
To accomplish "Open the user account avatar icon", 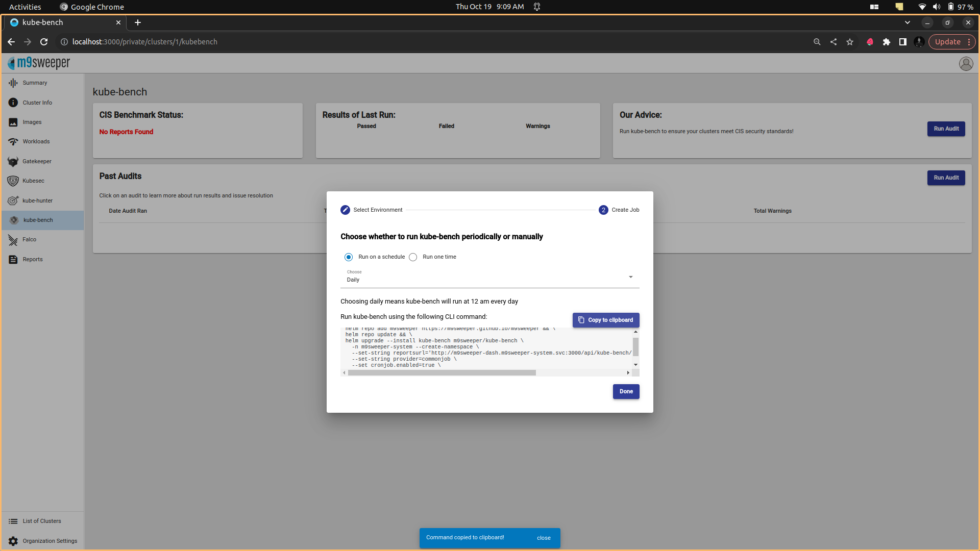I will 966,63.
